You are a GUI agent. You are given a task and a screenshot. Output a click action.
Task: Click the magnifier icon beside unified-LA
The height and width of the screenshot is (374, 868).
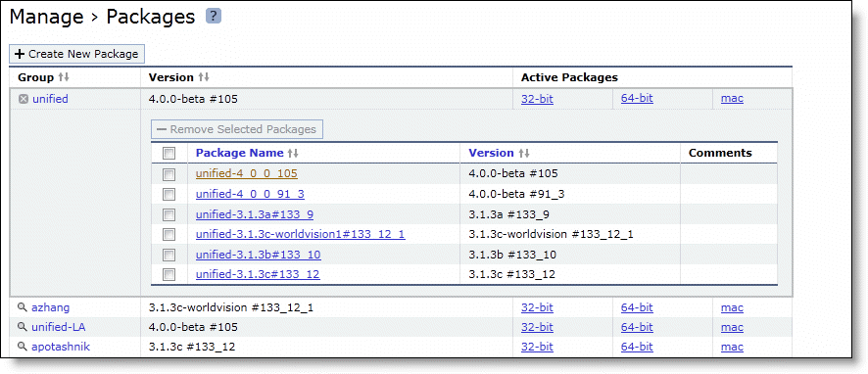click(23, 327)
